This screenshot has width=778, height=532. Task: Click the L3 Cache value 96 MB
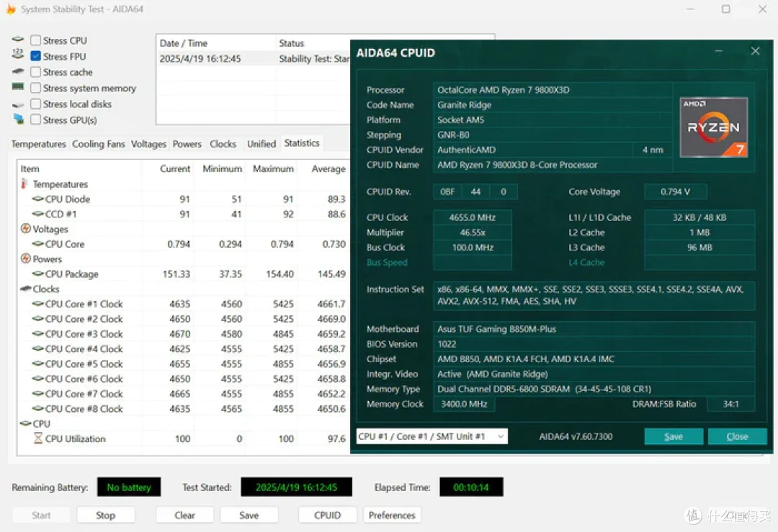[699, 248]
